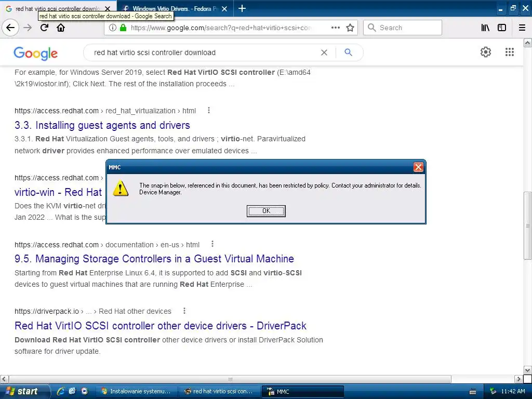This screenshot has width=532, height=399.
Task: Click the Firefox address bar URL
Action: coord(220,28)
